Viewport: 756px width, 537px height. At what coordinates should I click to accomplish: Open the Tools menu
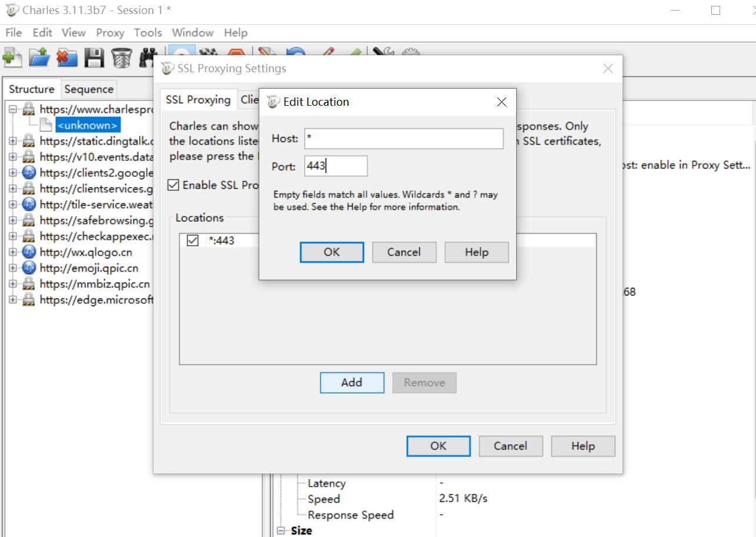[148, 33]
